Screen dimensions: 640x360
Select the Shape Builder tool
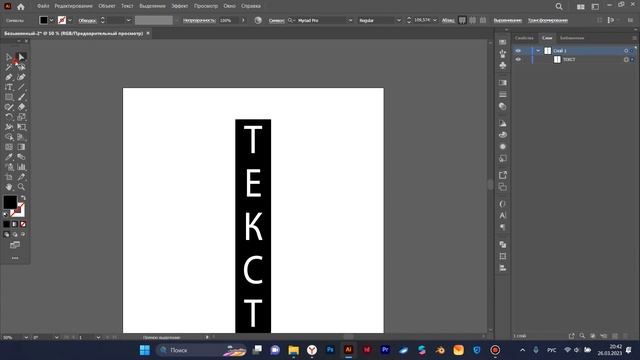coord(9,137)
